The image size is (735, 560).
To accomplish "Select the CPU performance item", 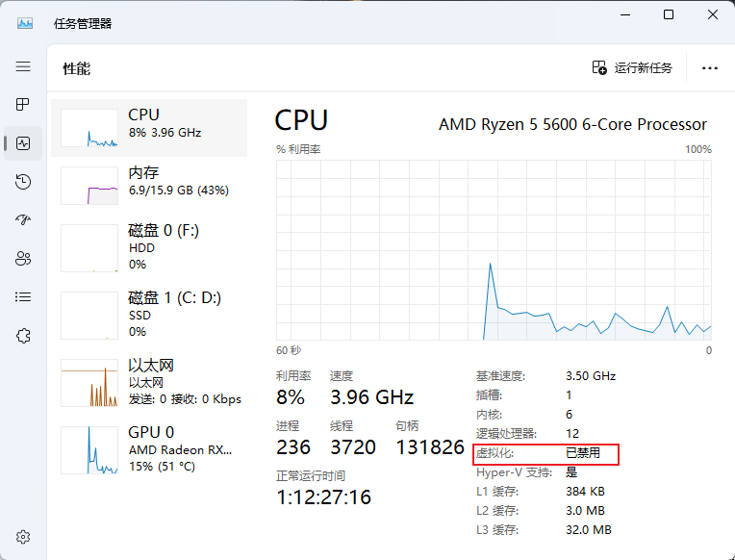I will coord(149,128).
